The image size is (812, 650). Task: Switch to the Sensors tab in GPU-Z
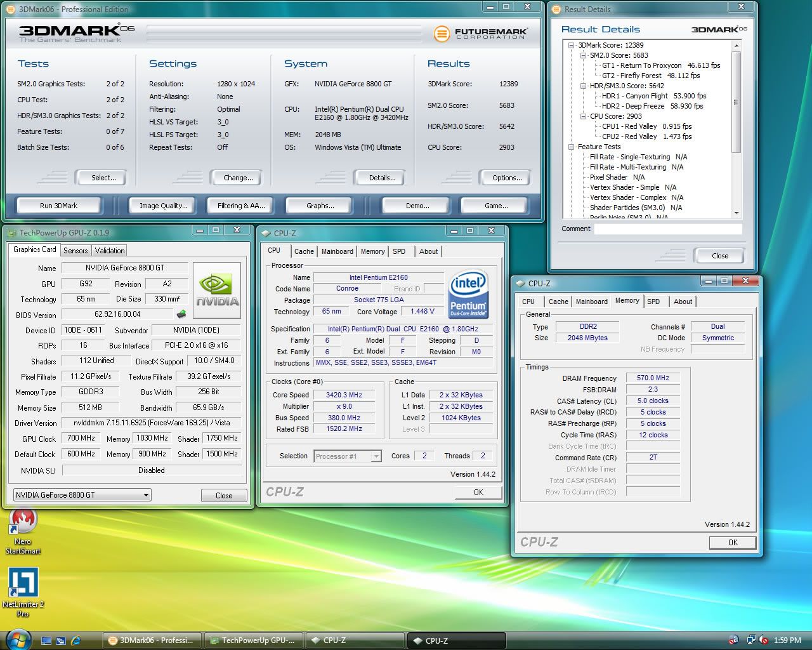tap(75, 251)
